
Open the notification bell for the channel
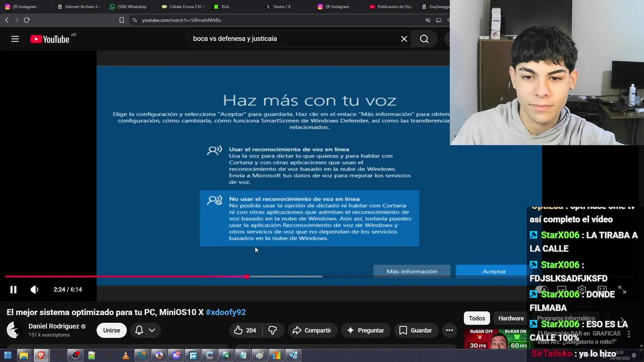pyautogui.click(x=139, y=330)
